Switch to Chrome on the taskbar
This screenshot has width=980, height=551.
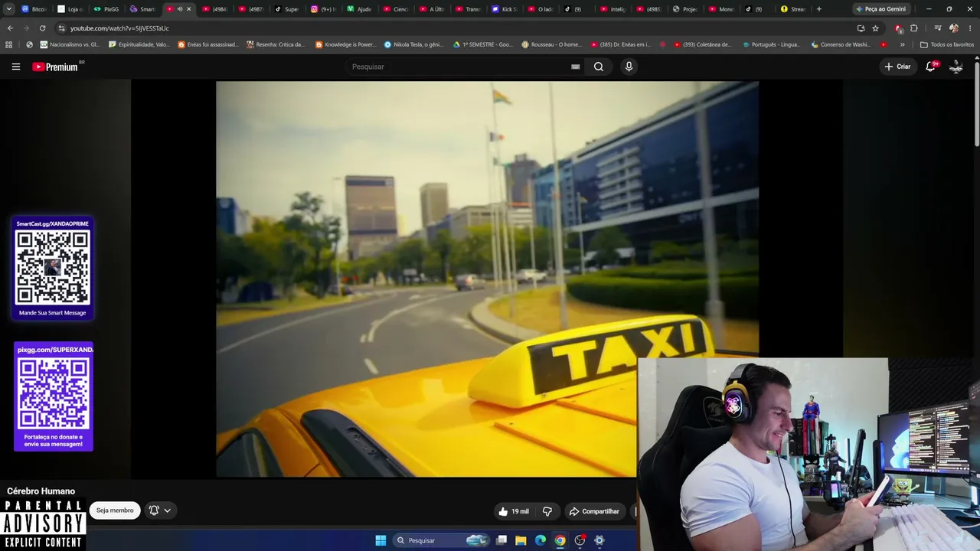coord(560,540)
